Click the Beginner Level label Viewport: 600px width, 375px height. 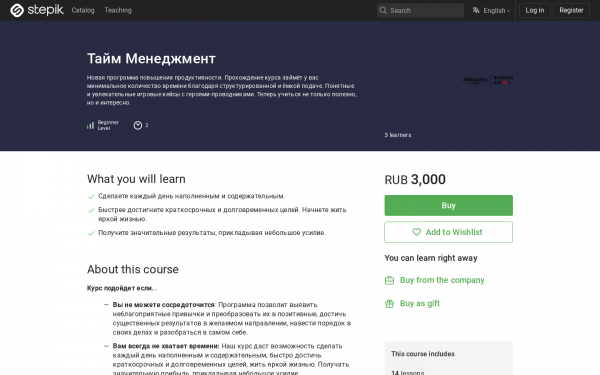click(108, 125)
